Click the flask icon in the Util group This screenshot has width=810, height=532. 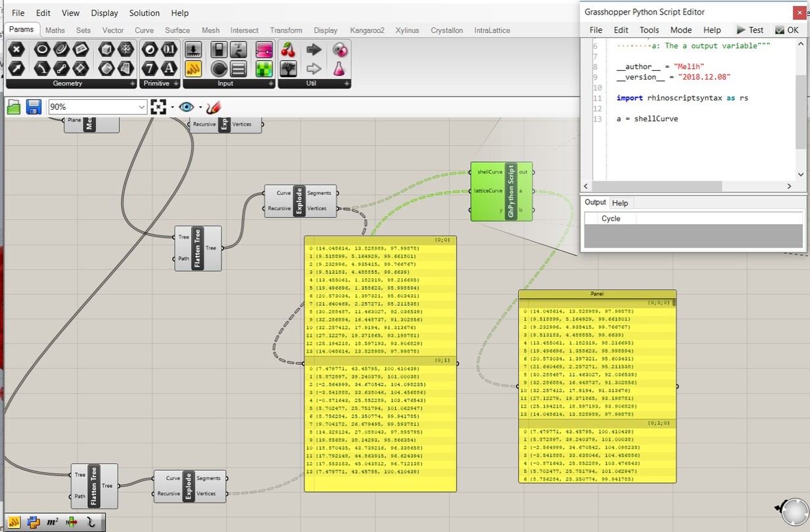point(342,69)
